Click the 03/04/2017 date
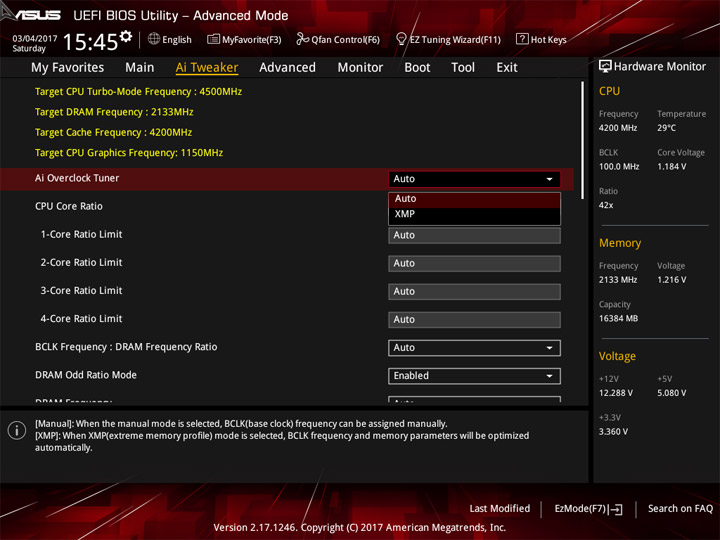This screenshot has width=720, height=540. 35,38
